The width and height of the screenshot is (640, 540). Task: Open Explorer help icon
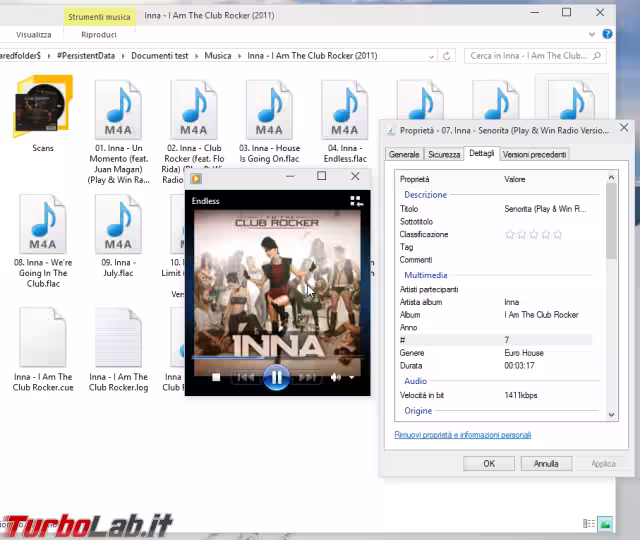point(607,34)
